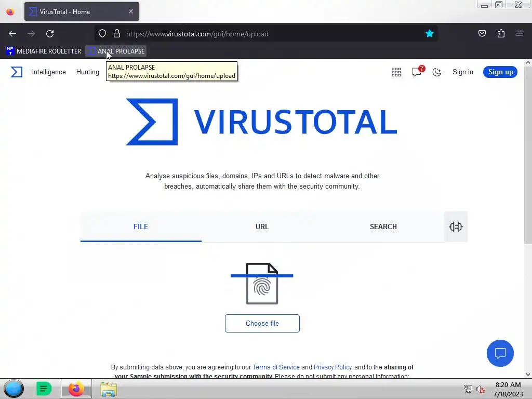Image resolution: width=532 pixels, height=399 pixels.
Task: Open the file explorer taskbar icon
Action: point(109,389)
